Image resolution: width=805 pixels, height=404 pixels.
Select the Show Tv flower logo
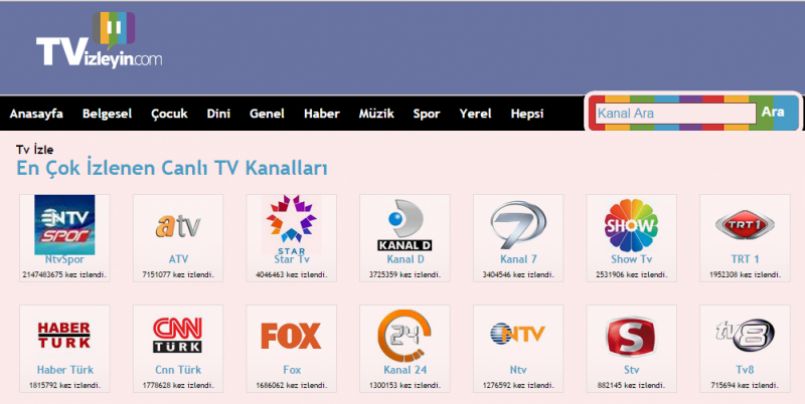(631, 225)
